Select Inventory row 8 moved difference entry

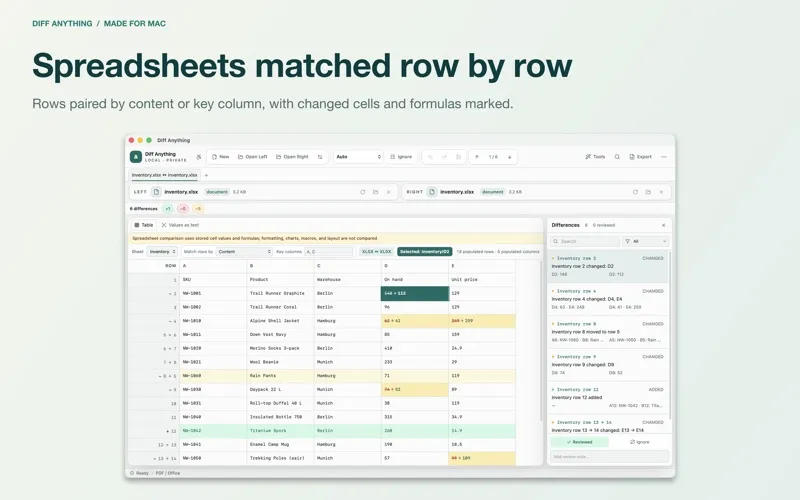point(607,332)
